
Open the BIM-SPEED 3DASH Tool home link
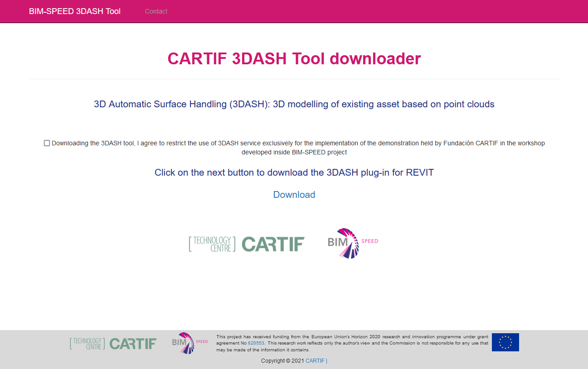[x=75, y=11]
